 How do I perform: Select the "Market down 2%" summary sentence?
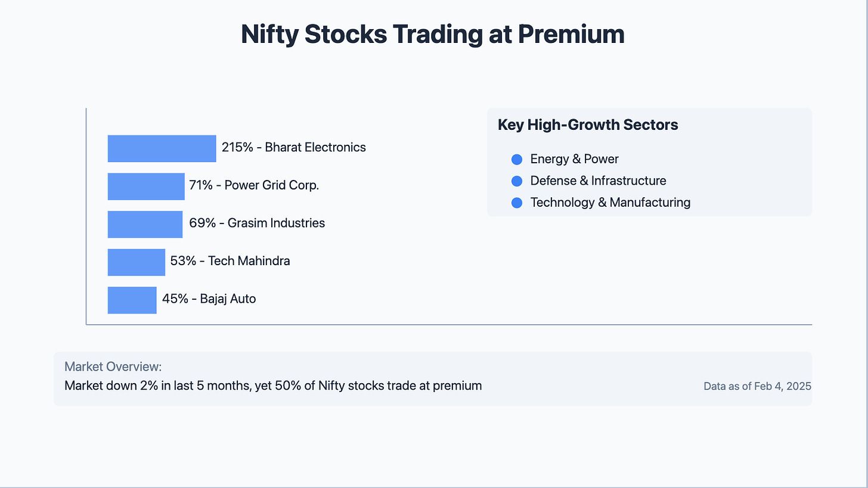point(273,386)
